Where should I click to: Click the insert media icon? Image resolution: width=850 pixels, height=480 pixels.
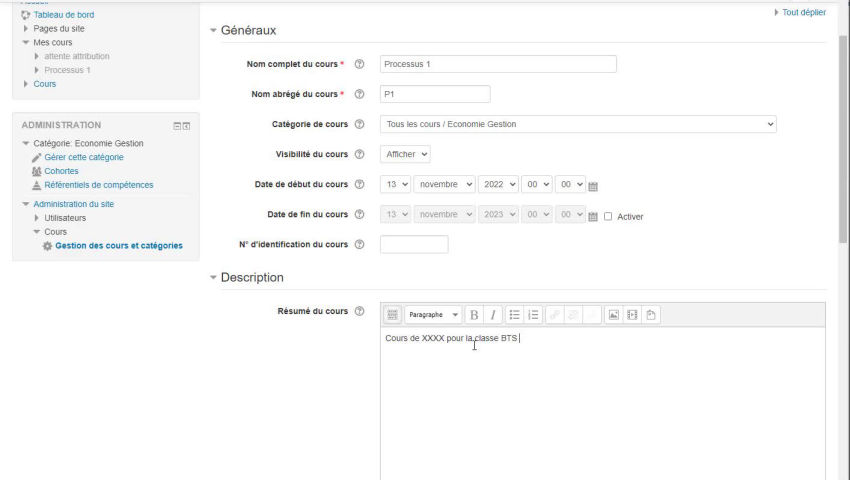click(x=632, y=315)
